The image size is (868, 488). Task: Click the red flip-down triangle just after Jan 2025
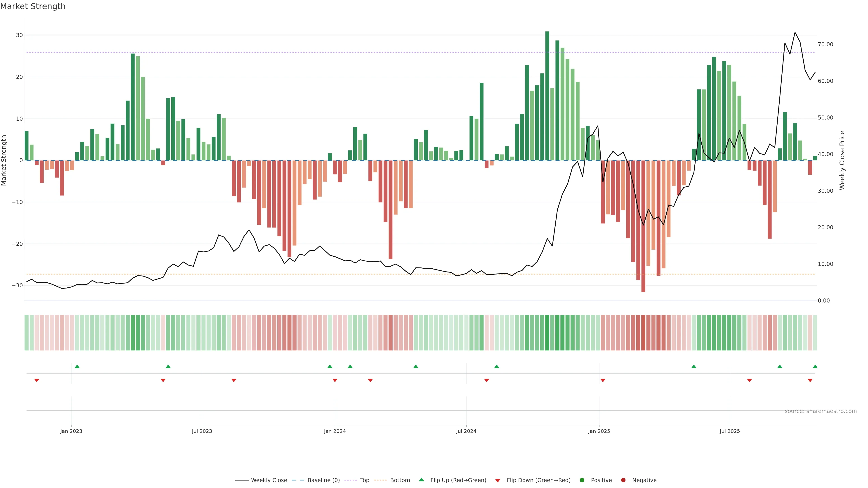point(603,380)
